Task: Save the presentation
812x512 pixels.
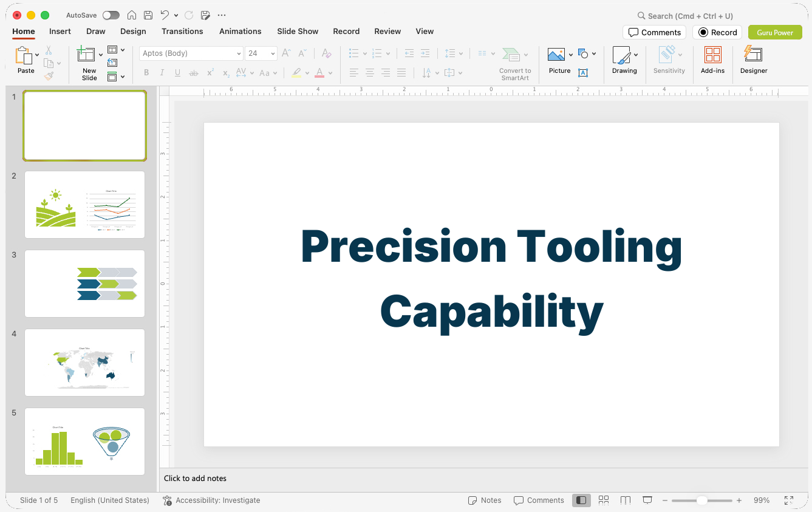Action: 148,15
